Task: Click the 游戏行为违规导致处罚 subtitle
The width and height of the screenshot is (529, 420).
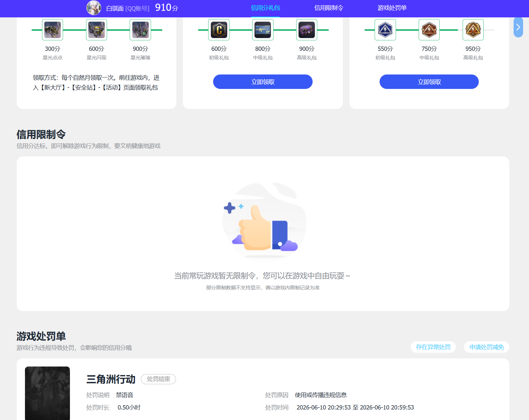Action: pyautogui.click(x=74, y=348)
